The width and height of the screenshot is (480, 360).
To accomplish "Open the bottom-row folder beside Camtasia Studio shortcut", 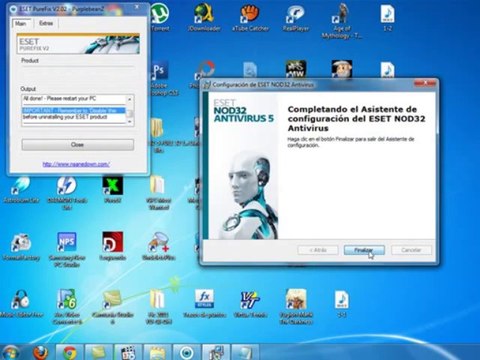I will [x=158, y=306].
